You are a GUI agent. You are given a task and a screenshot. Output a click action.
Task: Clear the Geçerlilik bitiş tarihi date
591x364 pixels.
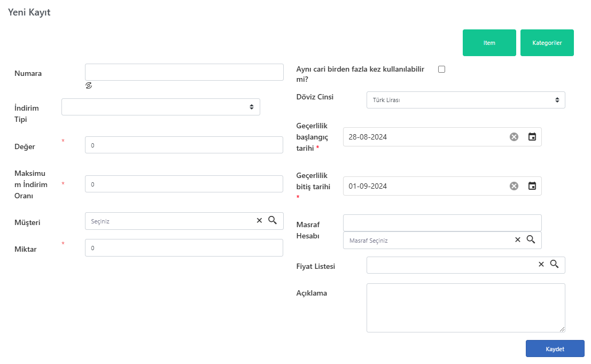[x=514, y=186]
